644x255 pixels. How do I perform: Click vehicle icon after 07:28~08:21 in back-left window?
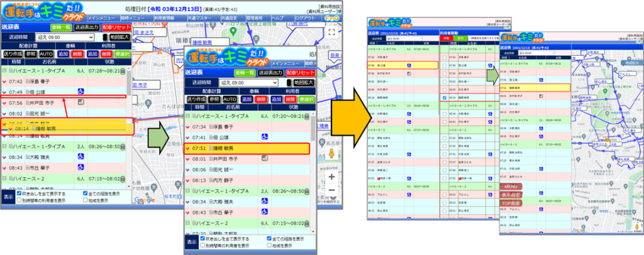pyautogui.click(x=123, y=71)
